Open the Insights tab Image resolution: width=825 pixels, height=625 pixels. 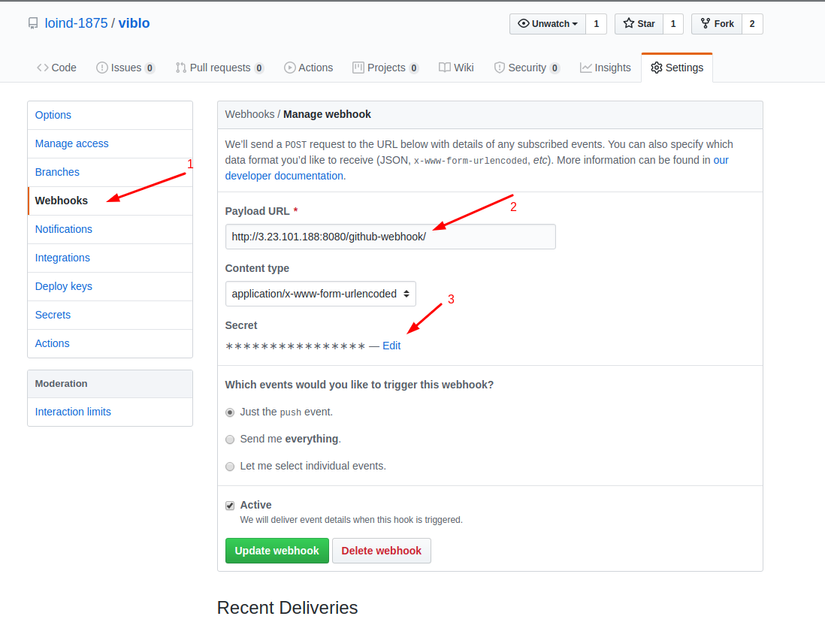[606, 68]
